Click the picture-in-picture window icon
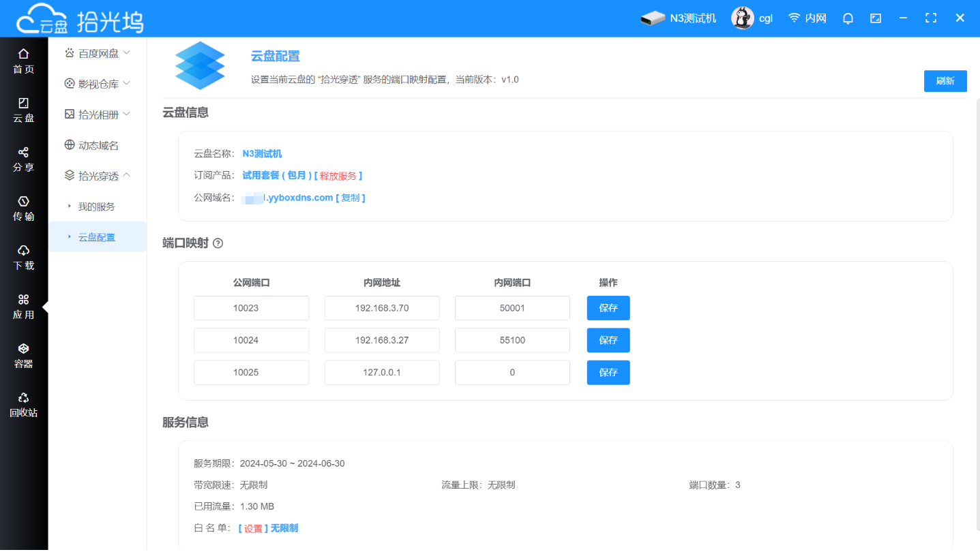The image size is (980, 552). tap(876, 18)
